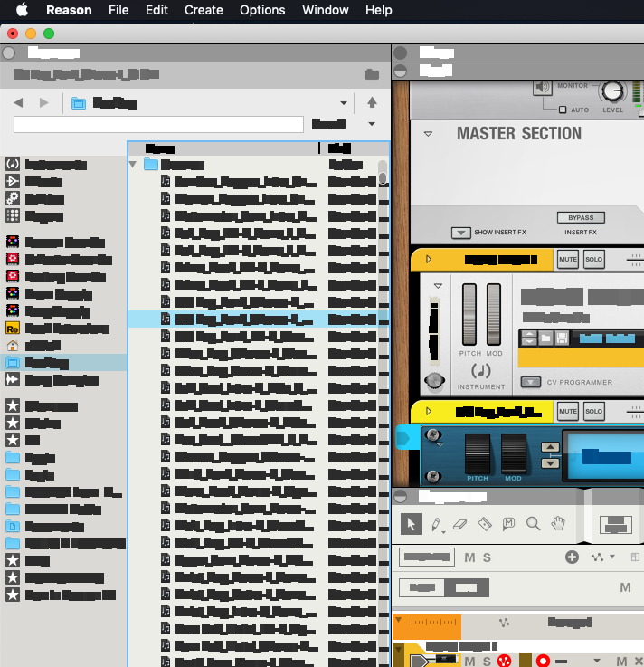This screenshot has width=644, height=667.
Task: Click the track parameter automation icon
Action: pos(597,557)
